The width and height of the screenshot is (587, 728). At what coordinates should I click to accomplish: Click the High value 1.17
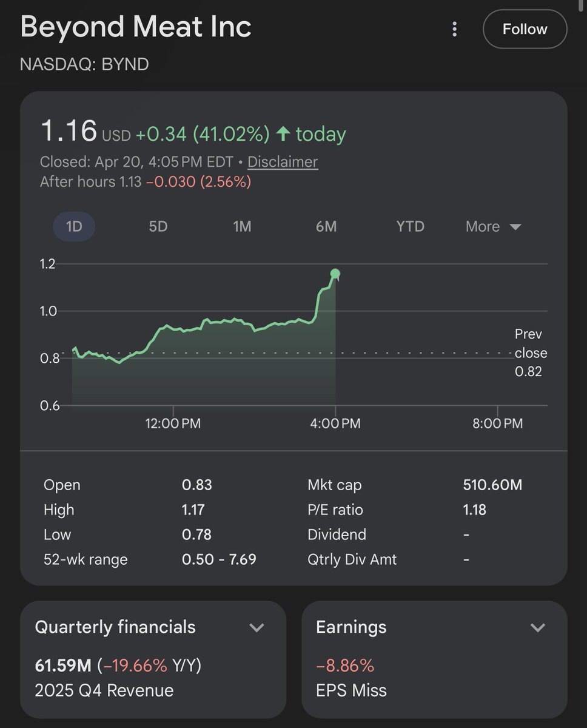click(x=193, y=510)
